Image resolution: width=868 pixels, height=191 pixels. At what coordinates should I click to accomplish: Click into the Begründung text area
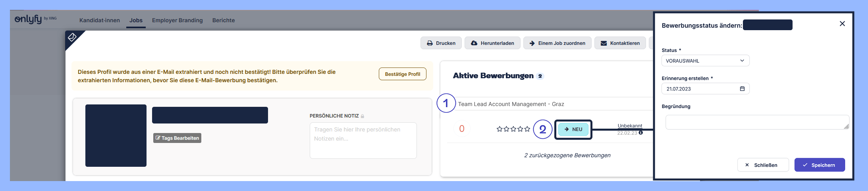click(x=756, y=122)
